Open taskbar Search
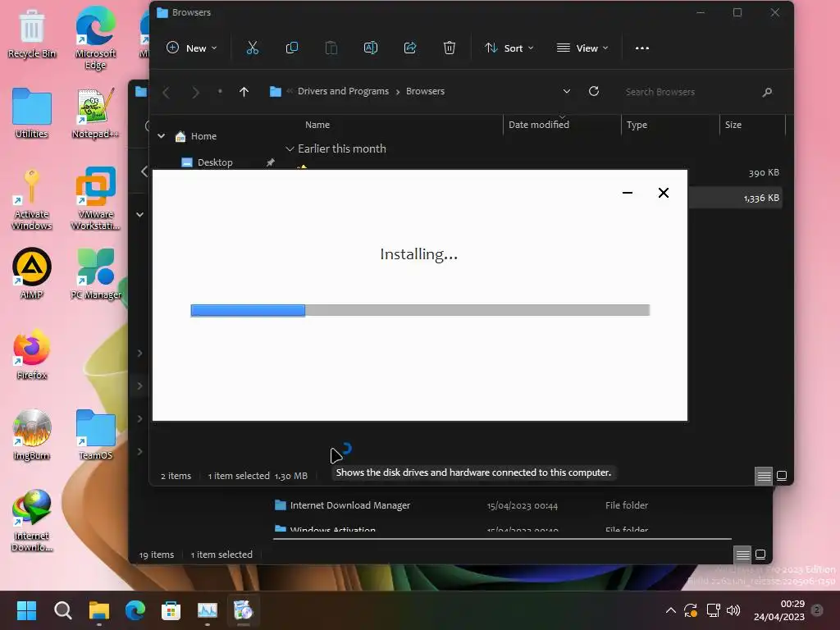 (62, 610)
